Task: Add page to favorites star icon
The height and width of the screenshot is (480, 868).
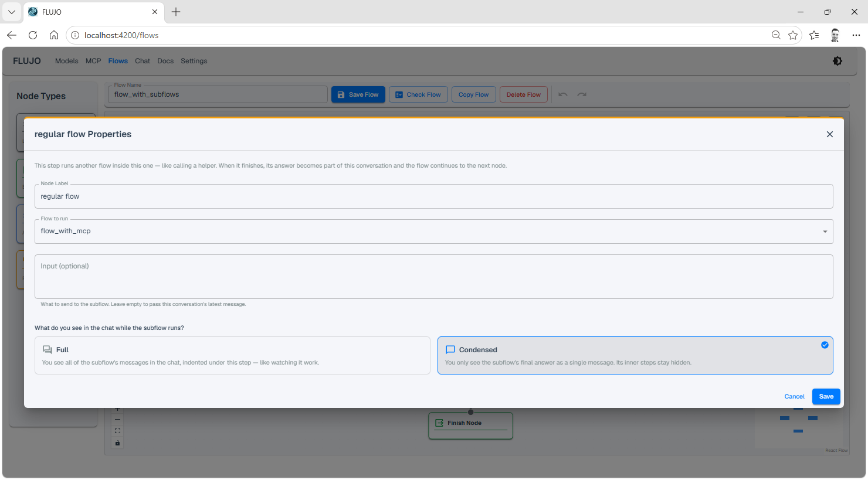Action: [x=793, y=35]
